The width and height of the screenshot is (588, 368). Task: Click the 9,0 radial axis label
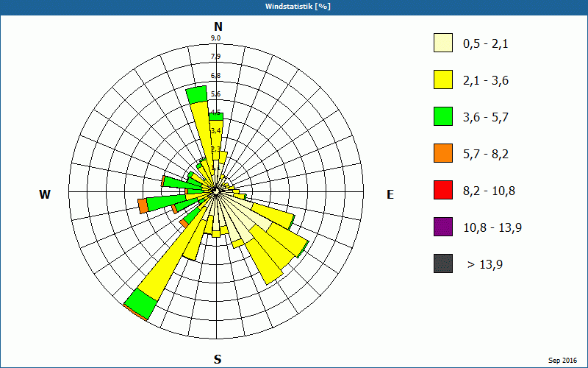[x=215, y=38]
